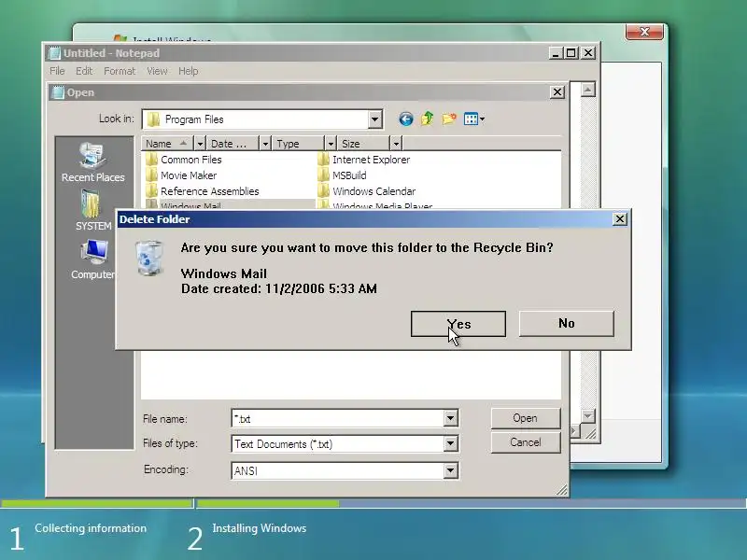Open Name column filter arrow
747x560 pixels.
200,144
